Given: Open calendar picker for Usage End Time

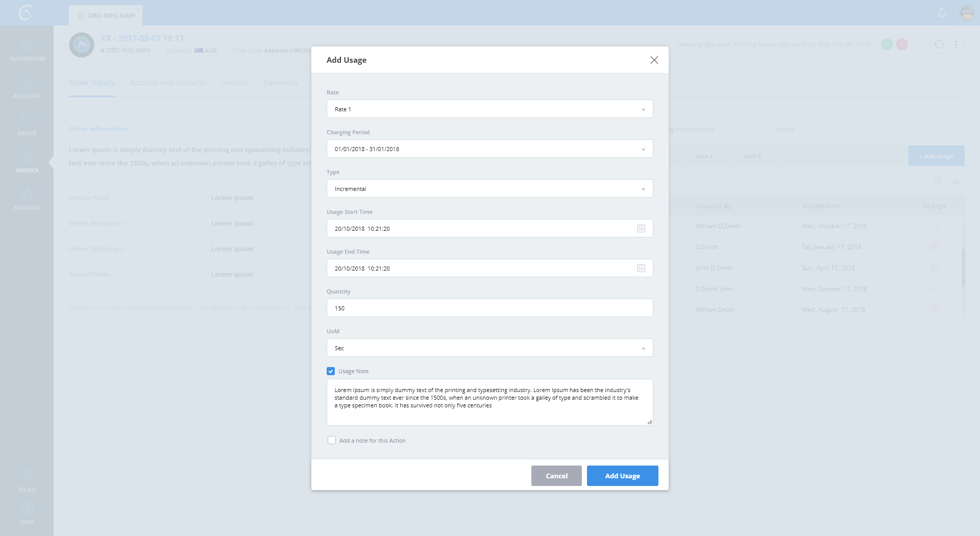Looking at the screenshot, I should click(x=641, y=269).
